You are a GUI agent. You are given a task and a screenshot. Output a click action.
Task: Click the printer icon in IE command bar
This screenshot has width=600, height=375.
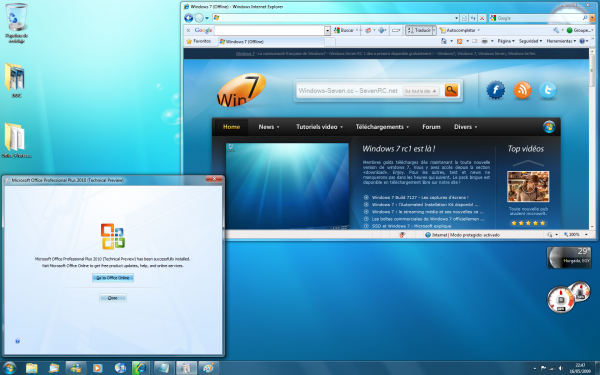click(x=484, y=41)
